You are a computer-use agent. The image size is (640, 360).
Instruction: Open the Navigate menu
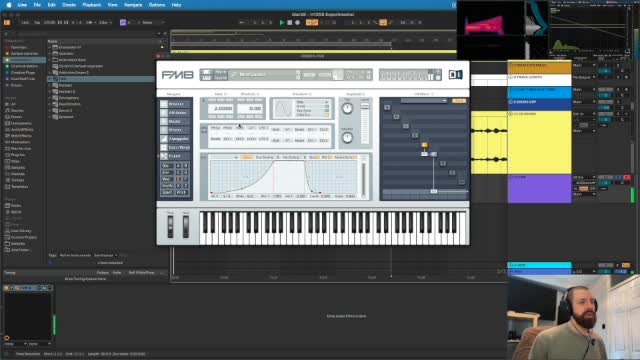(x=133, y=5)
